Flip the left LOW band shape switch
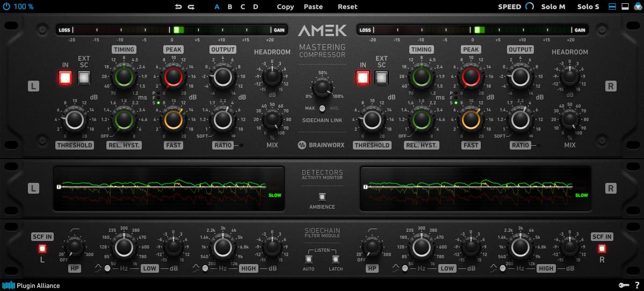The image size is (644, 291). [107, 268]
